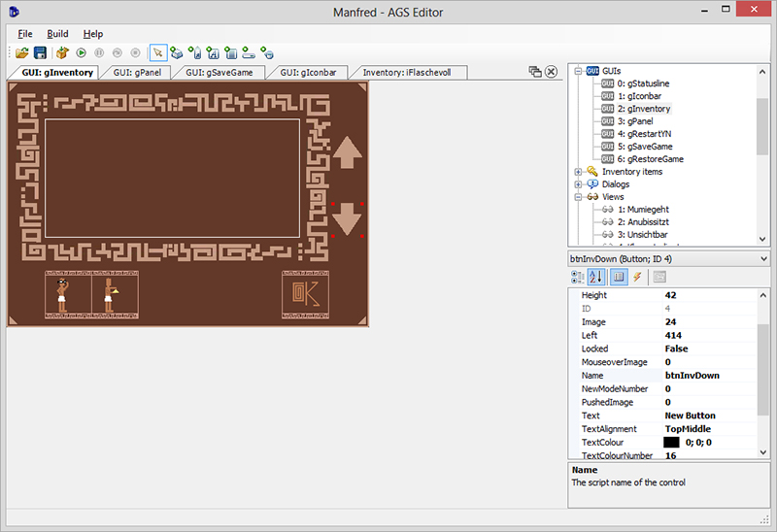Toggle alphabetical property sorting
This screenshot has width=777, height=532.
[x=598, y=277]
